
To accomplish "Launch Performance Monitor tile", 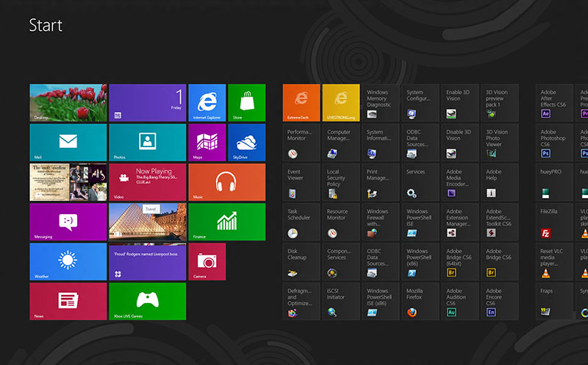I will pyautogui.click(x=301, y=142).
